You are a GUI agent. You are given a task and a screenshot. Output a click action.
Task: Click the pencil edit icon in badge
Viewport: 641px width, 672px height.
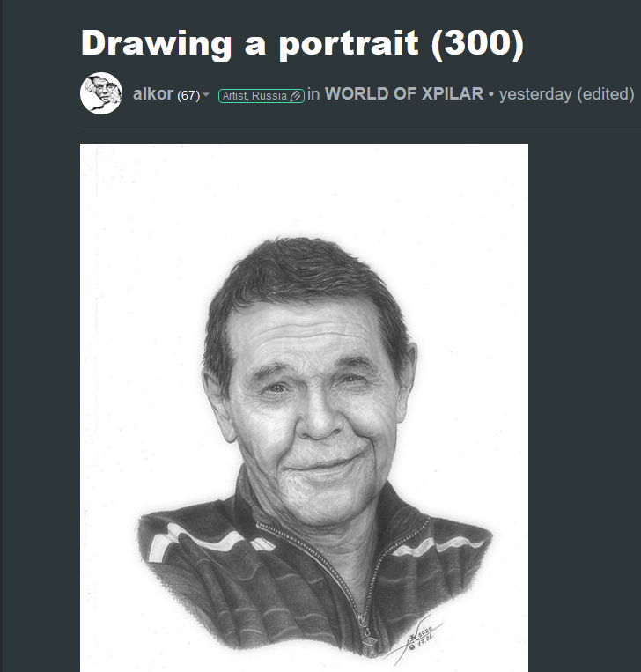(x=295, y=96)
